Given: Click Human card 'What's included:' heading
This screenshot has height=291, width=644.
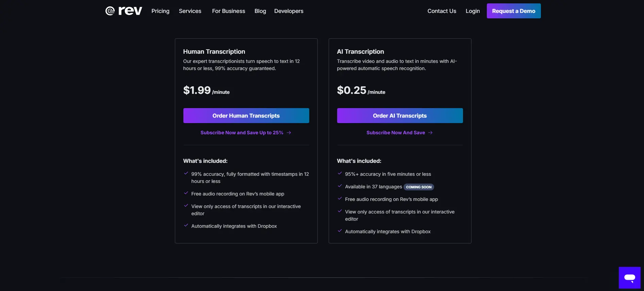Looking at the screenshot, I should click(205, 161).
